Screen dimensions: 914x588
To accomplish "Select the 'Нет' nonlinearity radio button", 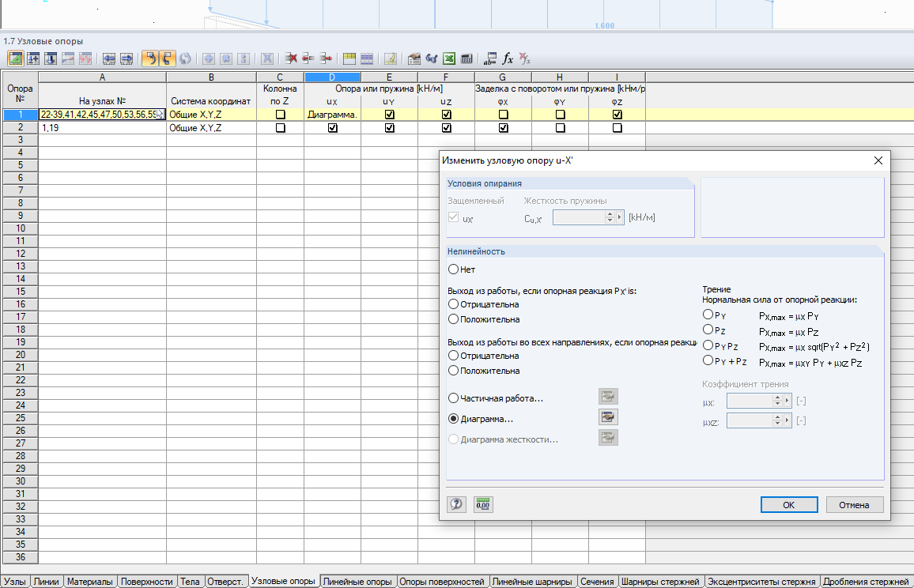I will tap(453, 269).
